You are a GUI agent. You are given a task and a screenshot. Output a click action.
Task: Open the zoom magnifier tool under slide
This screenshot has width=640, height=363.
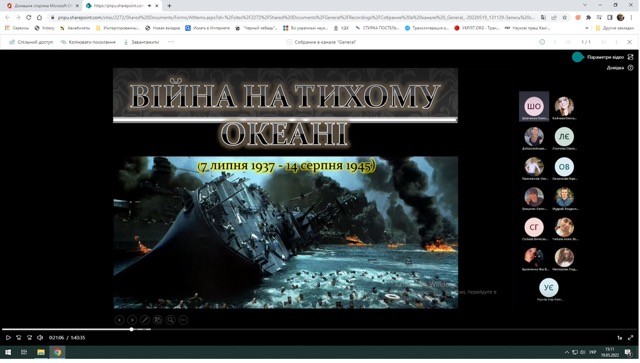tap(171, 320)
